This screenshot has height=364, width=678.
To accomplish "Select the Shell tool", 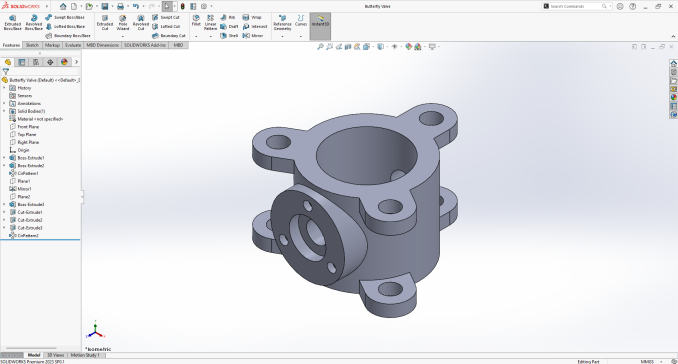I will click(x=229, y=35).
